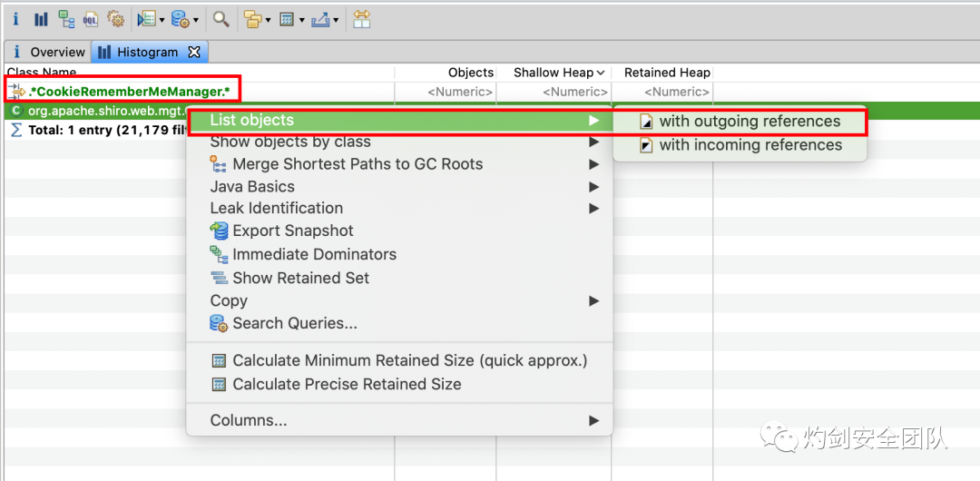Open Merge Shortest Paths to GC Roots

coord(399,164)
